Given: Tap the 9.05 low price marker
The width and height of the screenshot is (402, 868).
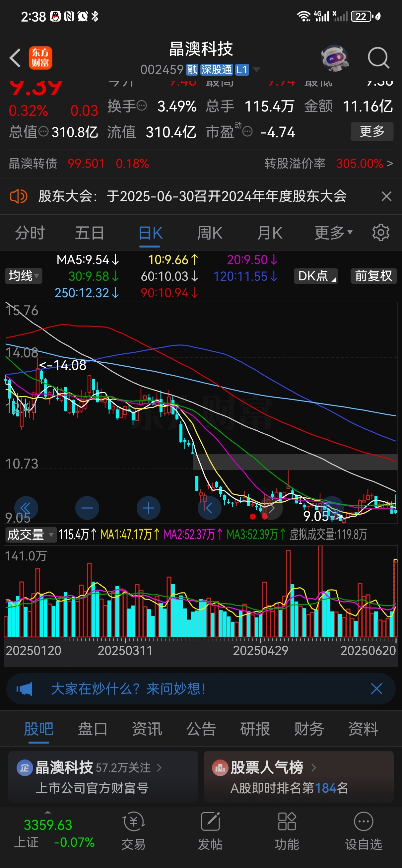Looking at the screenshot, I should (x=323, y=516).
